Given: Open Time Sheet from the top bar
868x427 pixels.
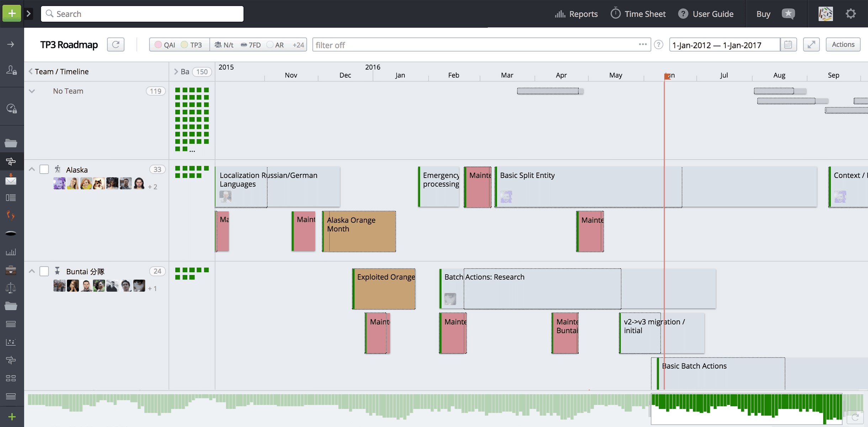Looking at the screenshot, I should 638,14.
